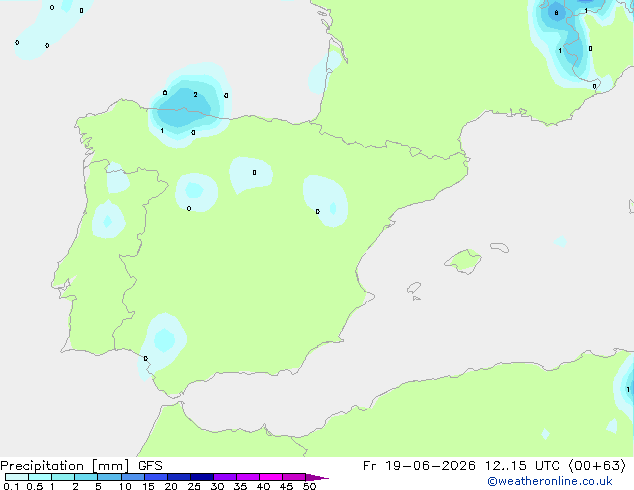Click the '0.1' legend scale label

11,486
